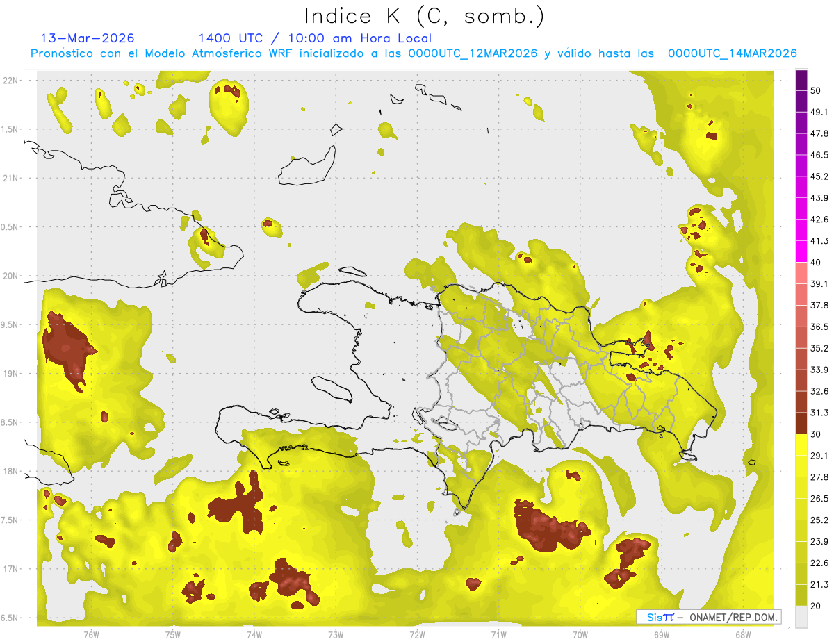Click the "73W" longitude label
Screen dimensions: 834x644
(336, 634)
